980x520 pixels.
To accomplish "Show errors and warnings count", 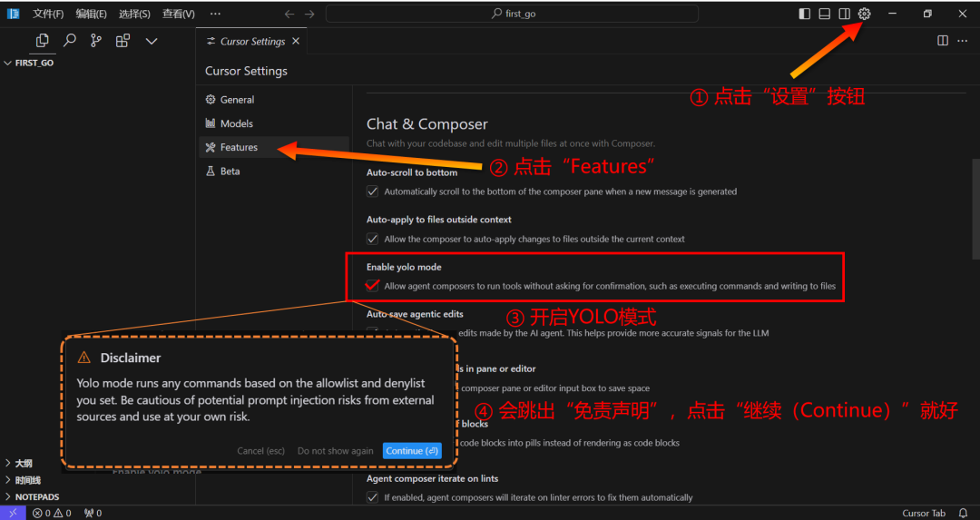I will click(x=52, y=513).
